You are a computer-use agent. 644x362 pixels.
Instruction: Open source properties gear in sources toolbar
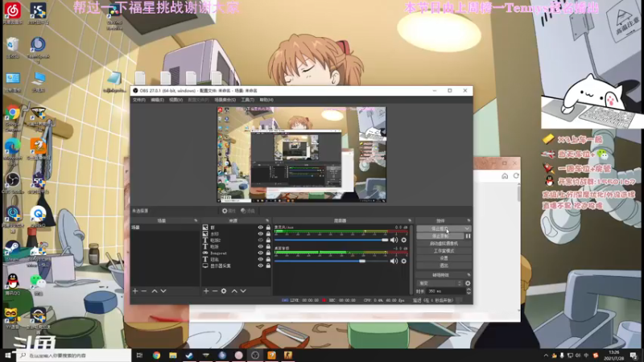(x=224, y=291)
